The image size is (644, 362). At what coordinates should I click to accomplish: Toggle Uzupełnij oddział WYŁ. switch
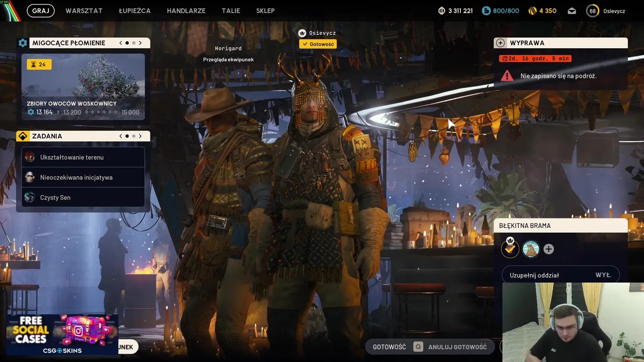pyautogui.click(x=560, y=275)
